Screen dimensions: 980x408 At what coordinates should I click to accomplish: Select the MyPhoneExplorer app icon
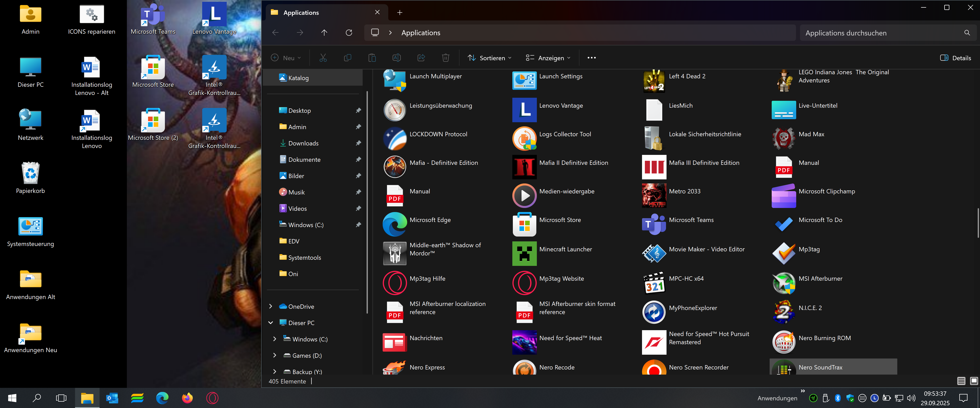click(x=654, y=312)
